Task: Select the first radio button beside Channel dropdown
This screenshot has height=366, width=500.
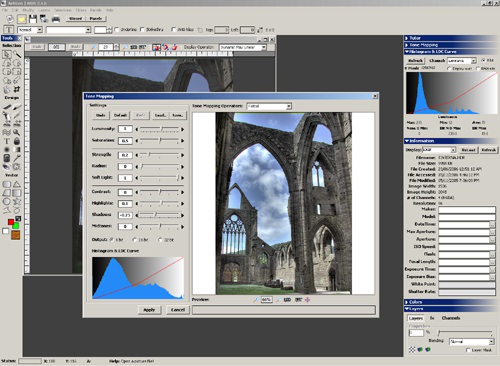Action: (x=483, y=60)
